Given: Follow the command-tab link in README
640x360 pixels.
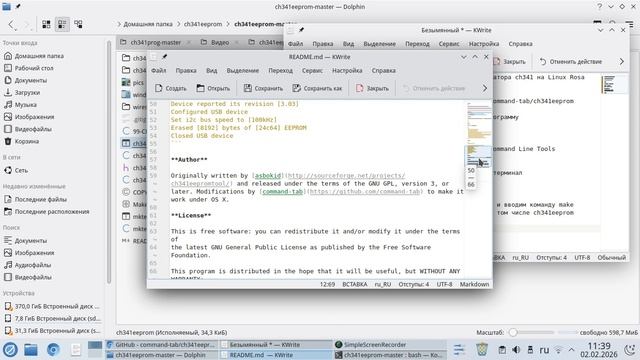Looking at the screenshot, I should 282,192.
